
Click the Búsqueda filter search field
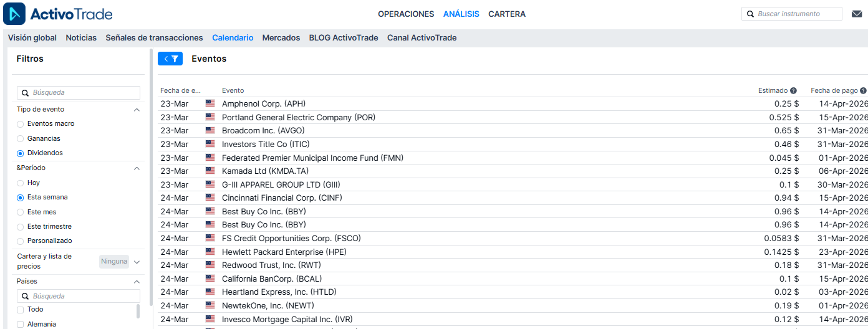(84, 92)
